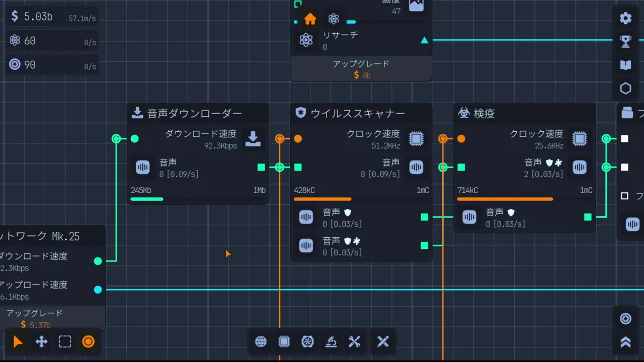Switch to the orange home tab

310,19
